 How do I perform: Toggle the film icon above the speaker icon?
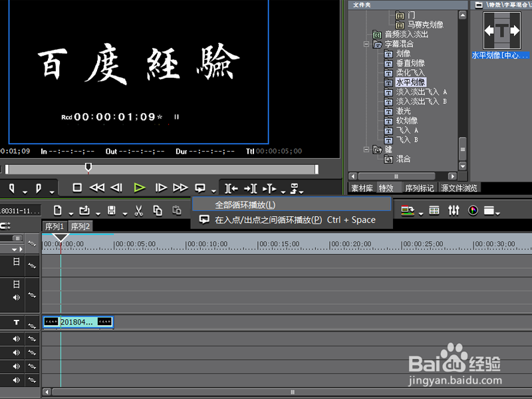pyautogui.click(x=16, y=285)
